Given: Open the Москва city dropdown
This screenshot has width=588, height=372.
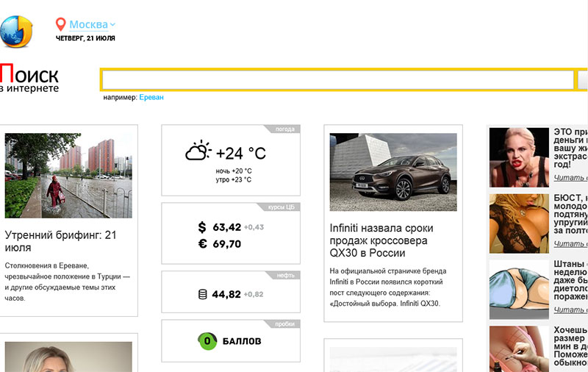Looking at the screenshot, I should click(x=92, y=25).
